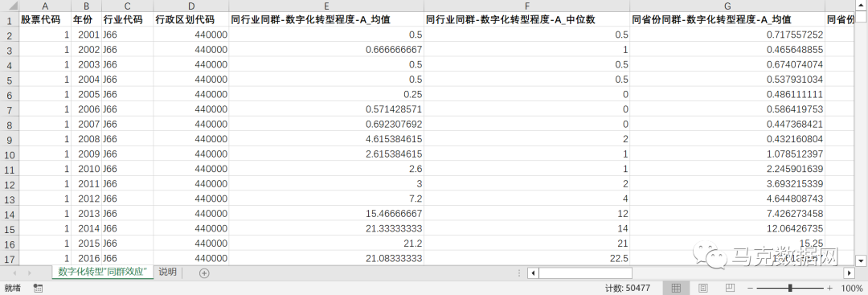Click cell with value 15.46666667

pos(326,213)
